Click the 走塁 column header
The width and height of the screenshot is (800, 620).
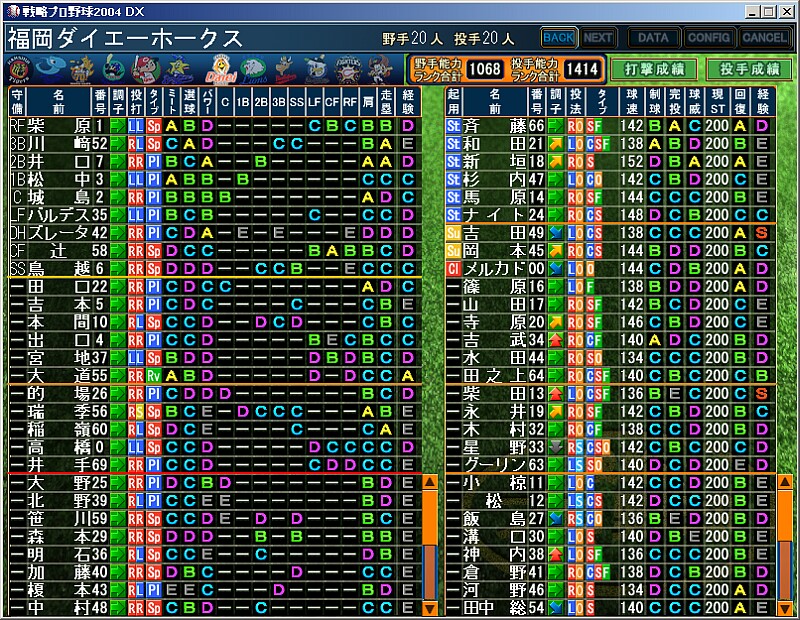(x=386, y=102)
